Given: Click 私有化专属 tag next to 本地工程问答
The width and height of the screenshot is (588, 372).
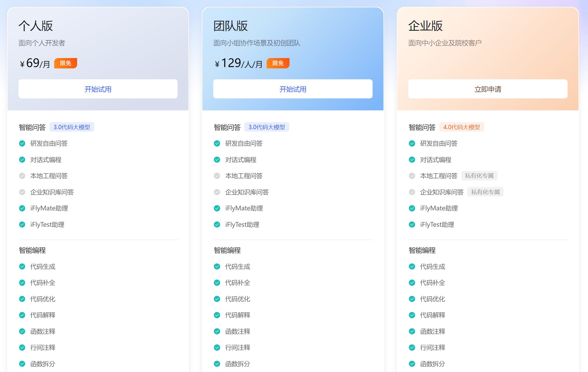Looking at the screenshot, I should pos(479,176).
